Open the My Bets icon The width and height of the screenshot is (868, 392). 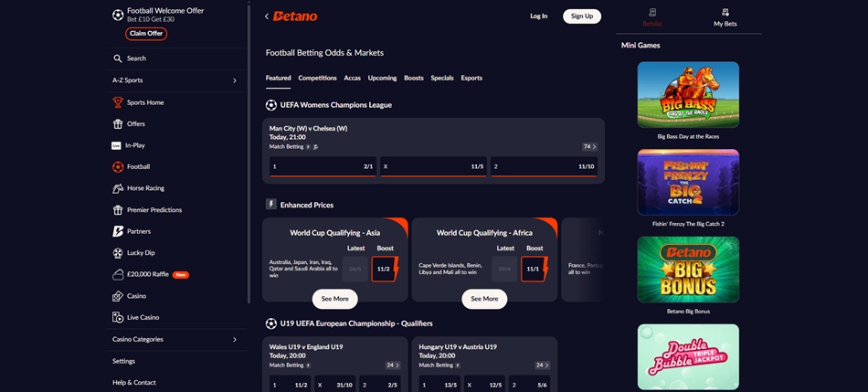pyautogui.click(x=725, y=13)
